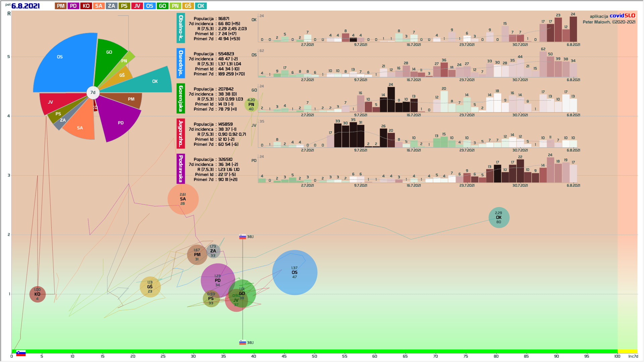Viewport: 644px width, 362px height.
Task: Select the Podravska region vertical label
Action: click(x=181, y=169)
